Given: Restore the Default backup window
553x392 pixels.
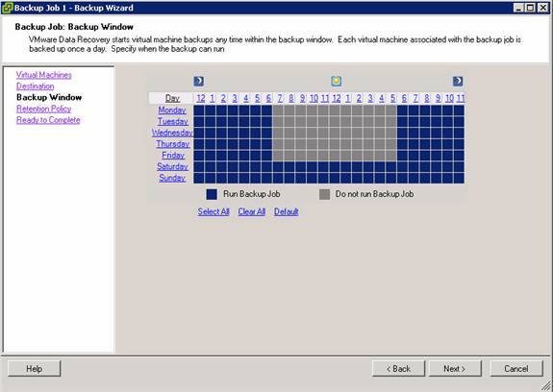Looking at the screenshot, I should (286, 211).
